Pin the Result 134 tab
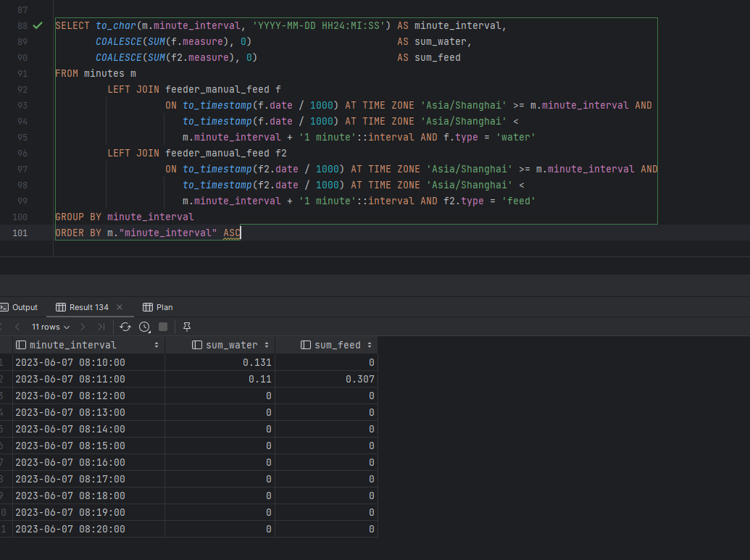The image size is (750, 560). point(186,327)
